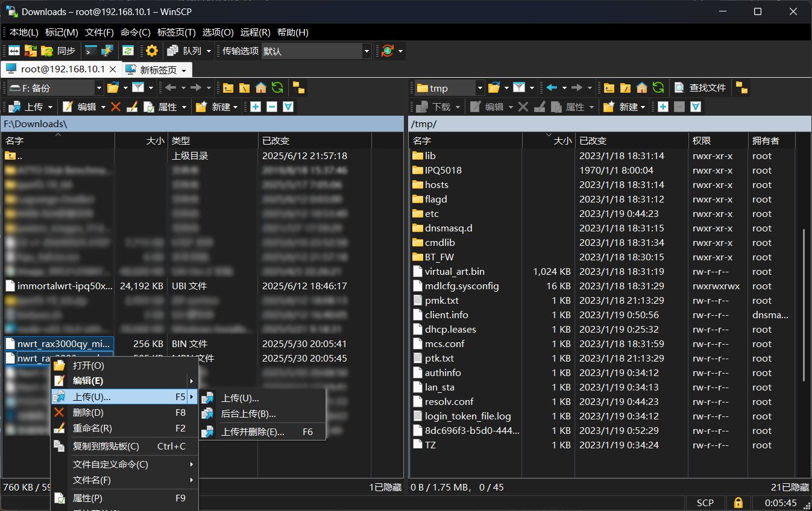
Task: Select the virtual_art.bin file in the remote panel
Action: tap(455, 272)
